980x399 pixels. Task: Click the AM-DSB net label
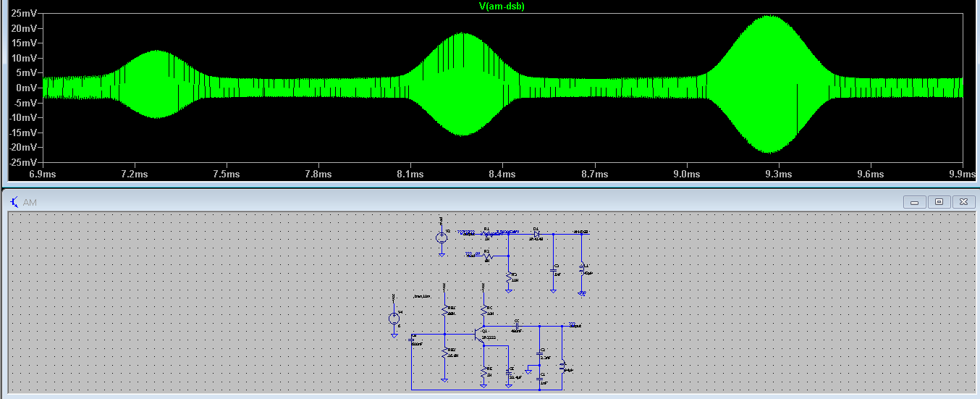(580, 232)
